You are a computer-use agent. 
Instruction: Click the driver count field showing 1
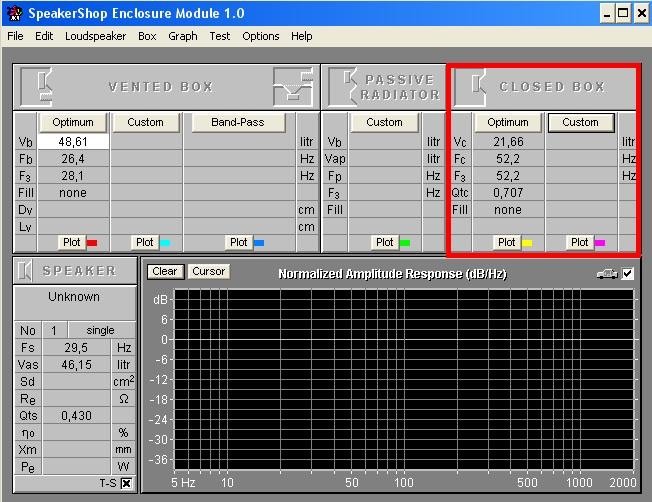54,330
